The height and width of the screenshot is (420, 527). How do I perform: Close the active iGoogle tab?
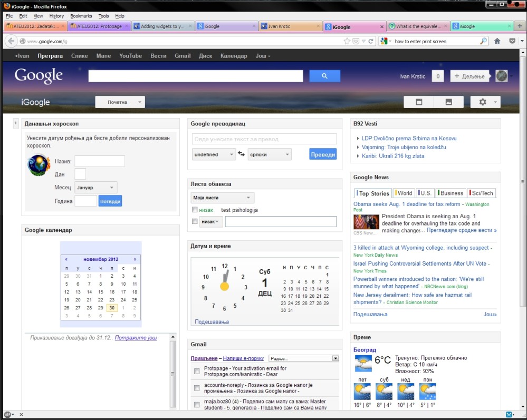coord(381,26)
